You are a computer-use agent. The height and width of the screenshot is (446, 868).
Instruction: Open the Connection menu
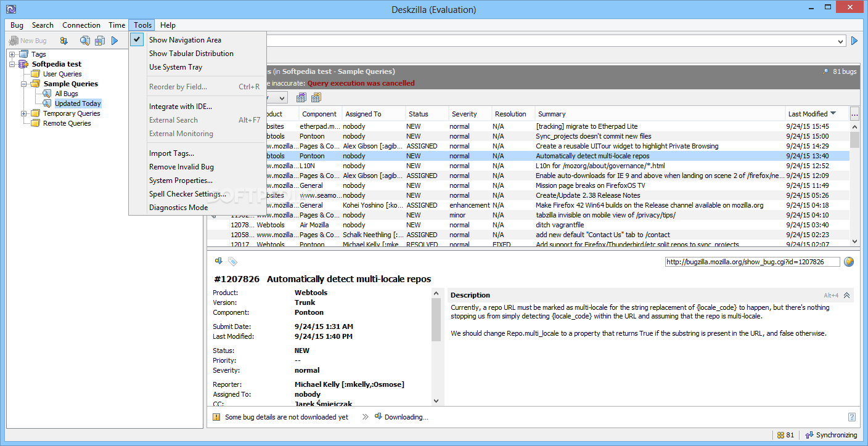pos(81,25)
